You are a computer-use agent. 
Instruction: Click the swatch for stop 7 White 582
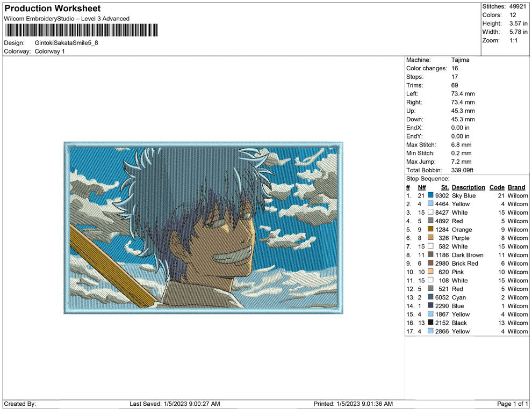430,246
